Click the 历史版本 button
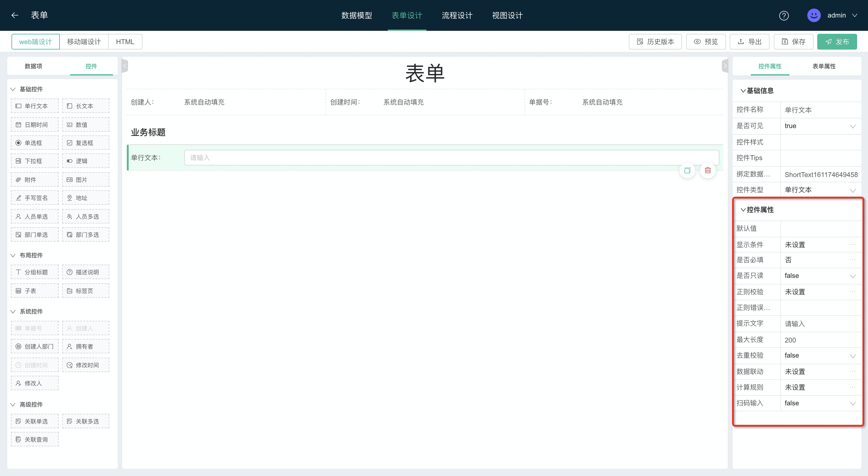This screenshot has height=476, width=868. point(655,42)
